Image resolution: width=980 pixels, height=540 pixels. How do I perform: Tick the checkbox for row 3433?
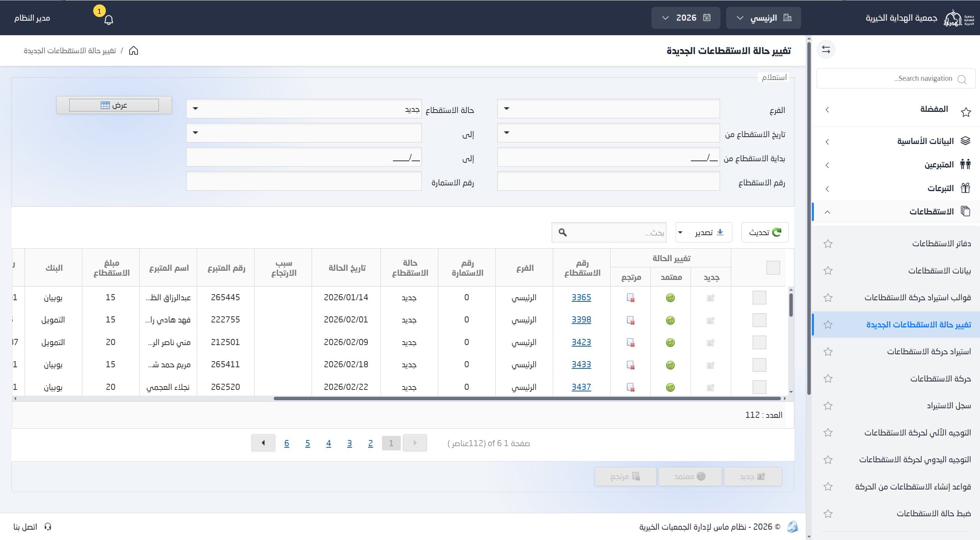(x=759, y=365)
